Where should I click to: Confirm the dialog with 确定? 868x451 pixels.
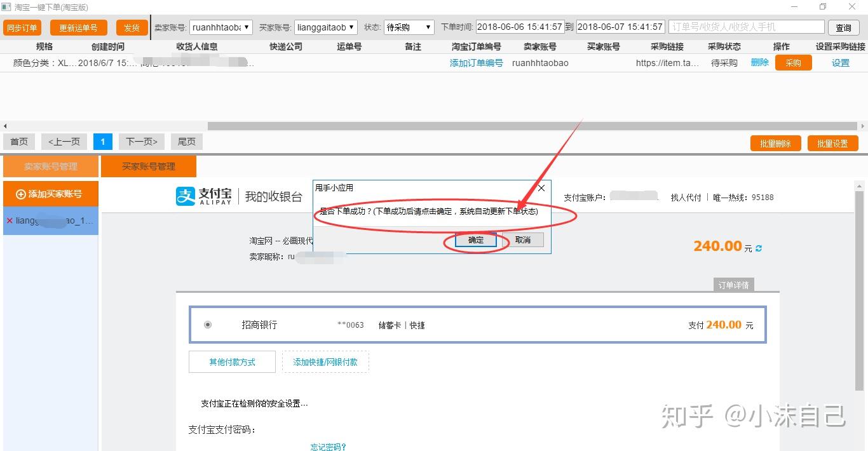(x=476, y=240)
